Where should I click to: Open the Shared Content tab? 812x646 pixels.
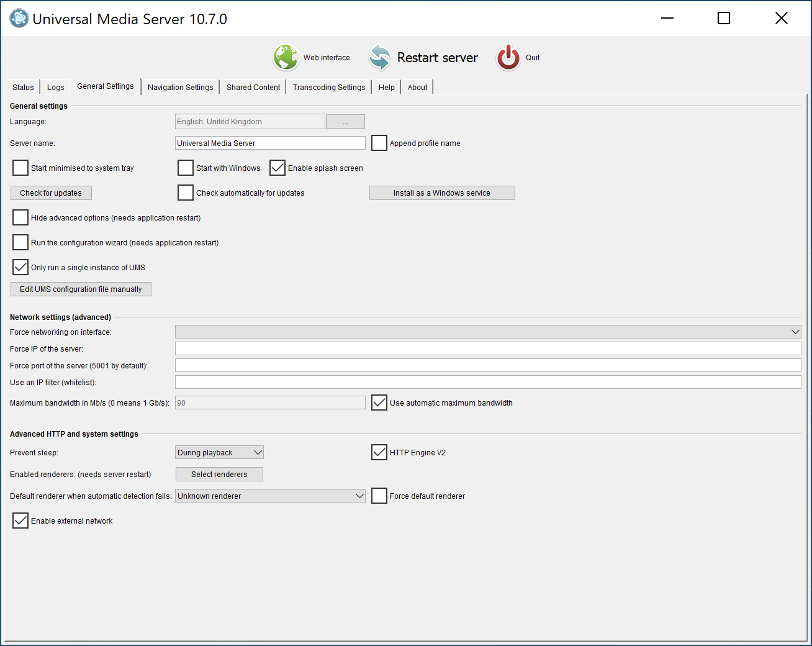pos(253,87)
